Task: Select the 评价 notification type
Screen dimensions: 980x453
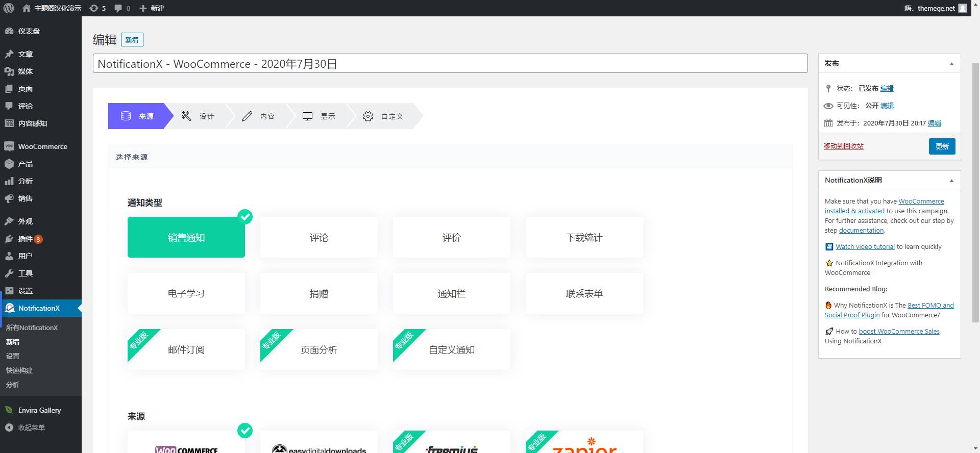Action: click(x=452, y=237)
